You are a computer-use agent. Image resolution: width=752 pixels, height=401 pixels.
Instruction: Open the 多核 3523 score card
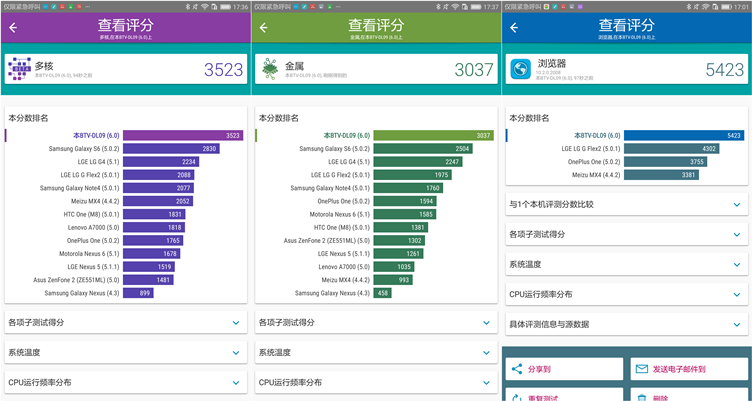coord(126,69)
